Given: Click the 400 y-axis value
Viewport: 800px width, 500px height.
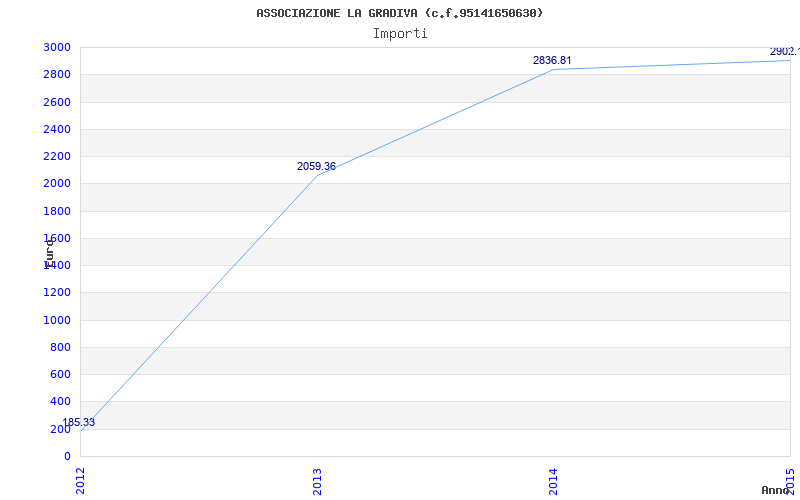Looking at the screenshot, I should [61, 402].
